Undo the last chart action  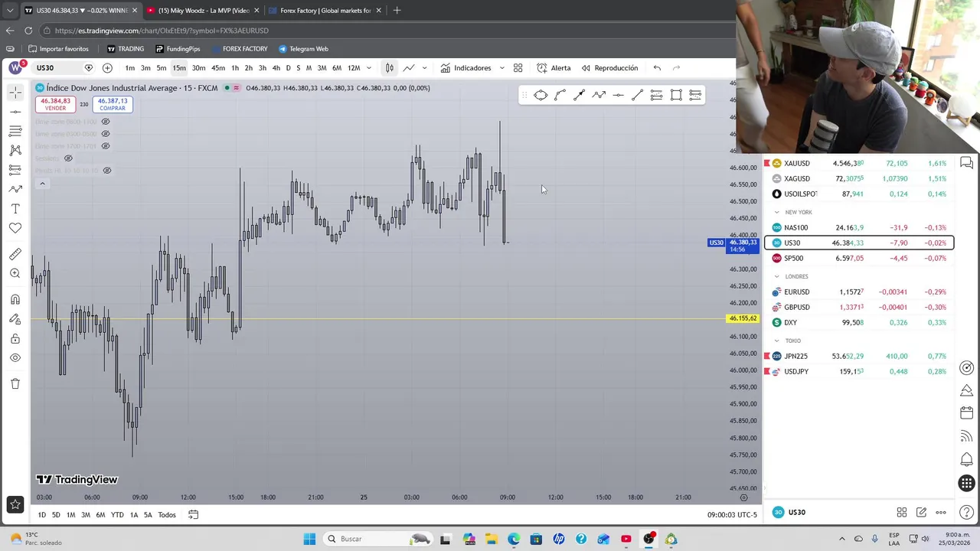point(657,68)
